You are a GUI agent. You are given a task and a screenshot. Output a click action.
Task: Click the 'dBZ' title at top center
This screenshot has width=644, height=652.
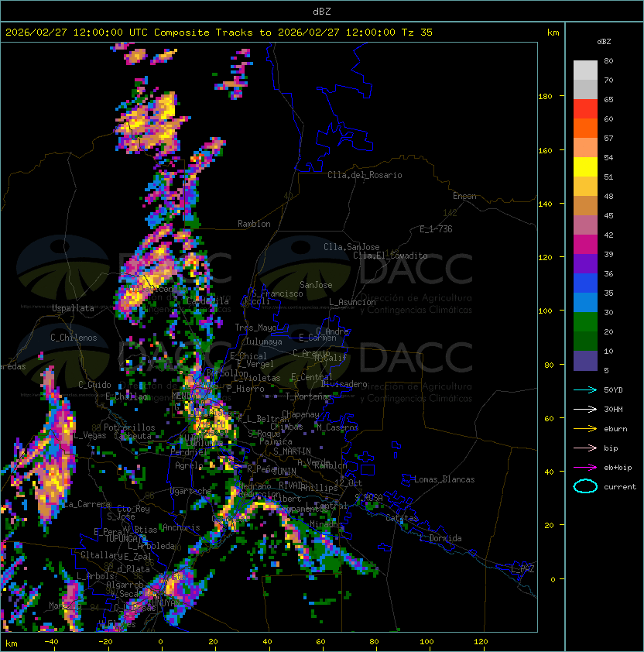[x=322, y=11]
